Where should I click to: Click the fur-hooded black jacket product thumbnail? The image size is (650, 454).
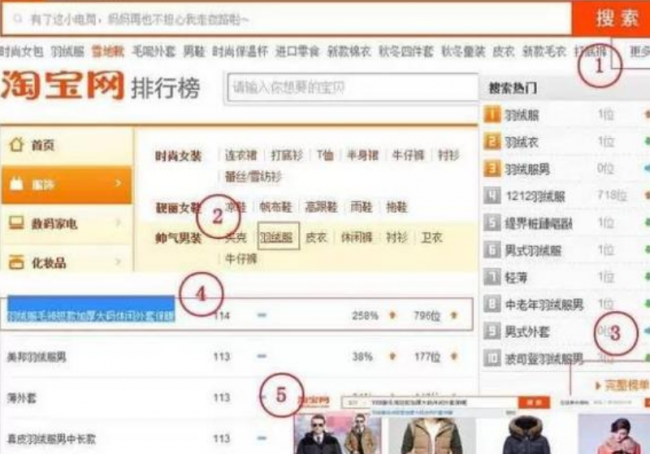526,435
